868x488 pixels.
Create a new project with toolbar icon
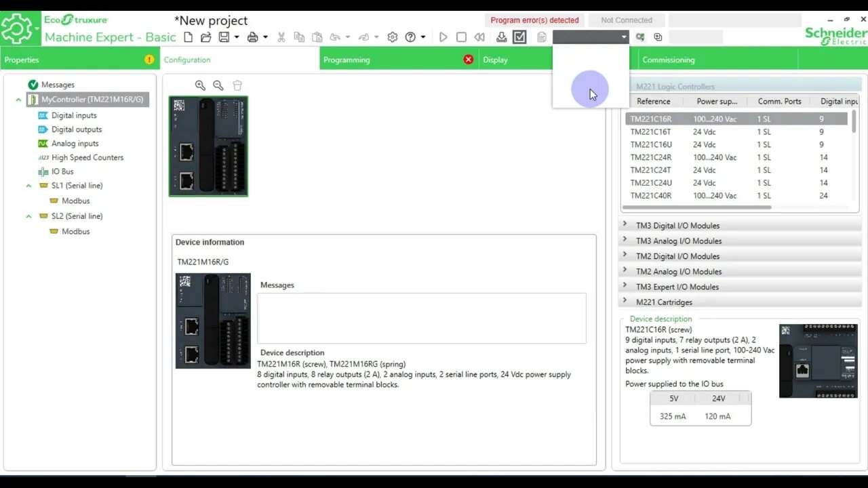point(189,37)
